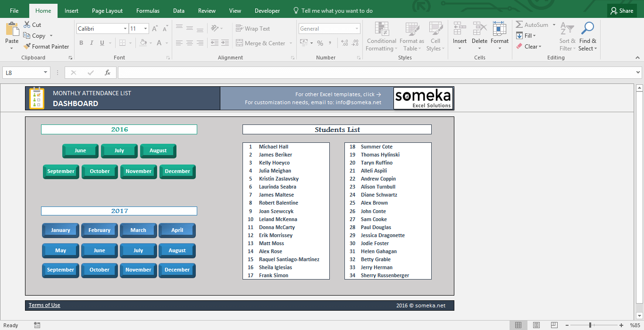The width and height of the screenshot is (644, 330).
Task: Open the Developer ribbon tab
Action: [267, 10]
